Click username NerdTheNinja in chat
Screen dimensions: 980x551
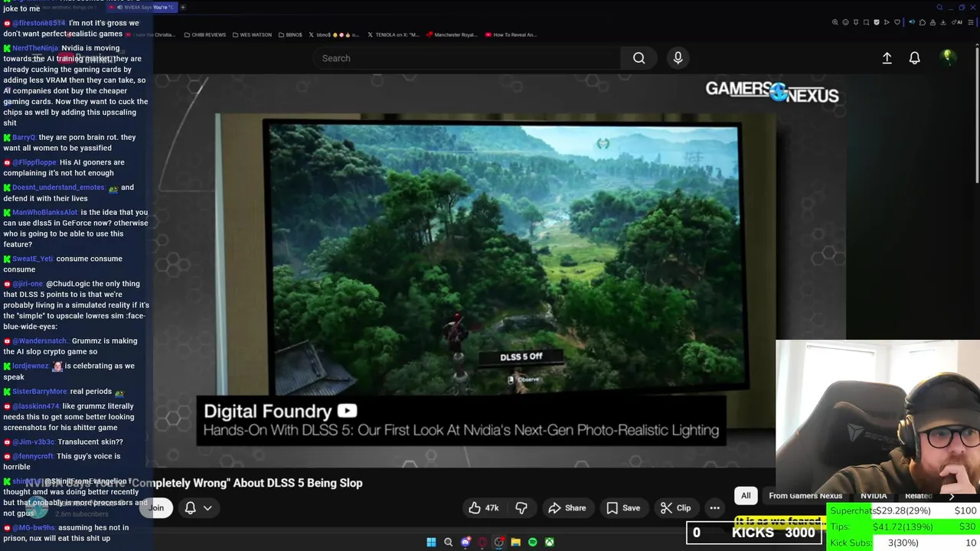coord(35,48)
